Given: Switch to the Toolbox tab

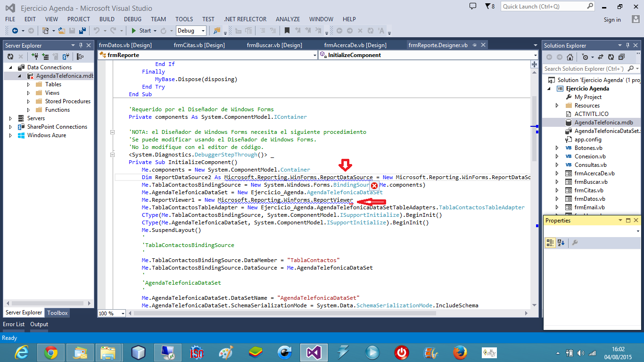Looking at the screenshot, I should click(x=58, y=313).
